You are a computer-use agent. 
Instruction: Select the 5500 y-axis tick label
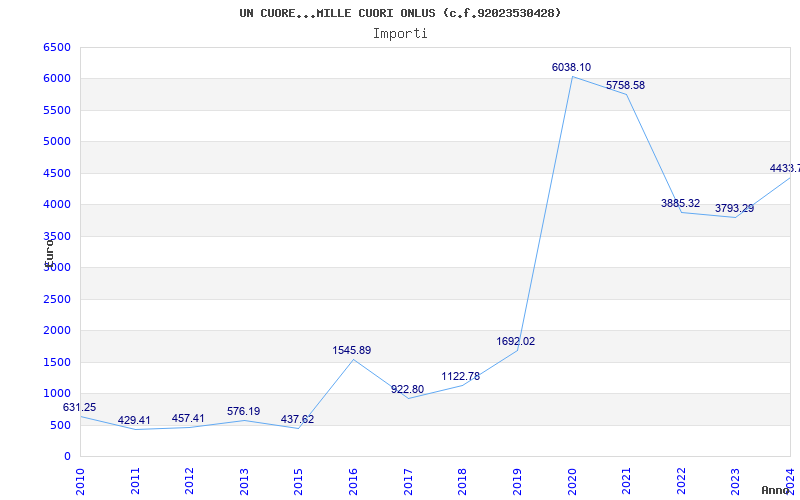coord(57,110)
